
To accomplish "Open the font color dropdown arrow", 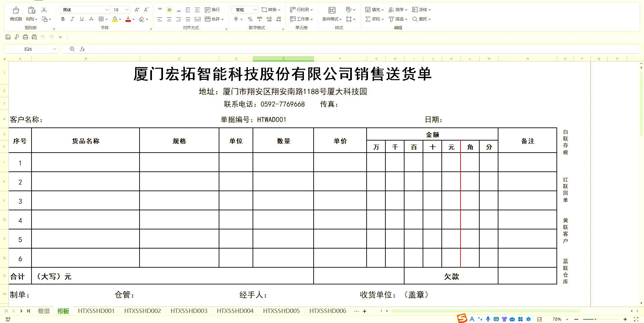I will pos(133,19).
